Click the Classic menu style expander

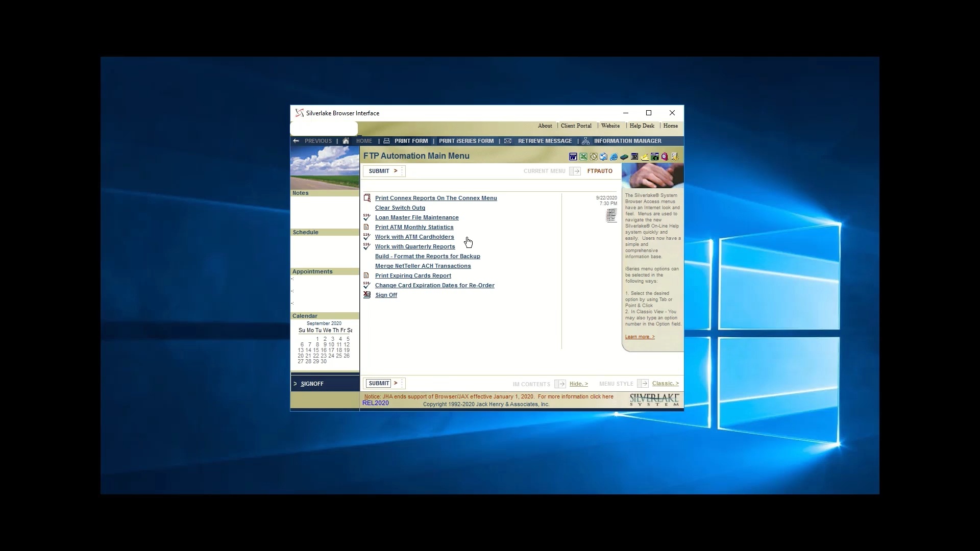[x=665, y=383]
